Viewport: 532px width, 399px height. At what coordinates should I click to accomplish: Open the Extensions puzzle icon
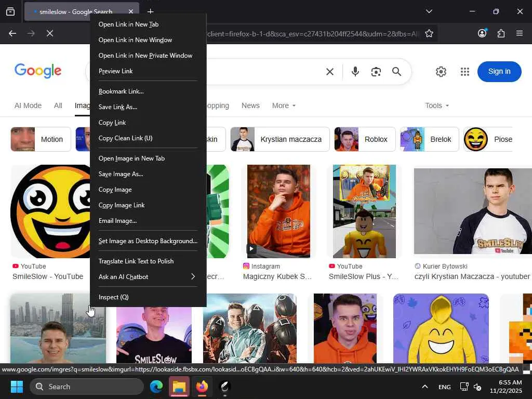(501, 33)
